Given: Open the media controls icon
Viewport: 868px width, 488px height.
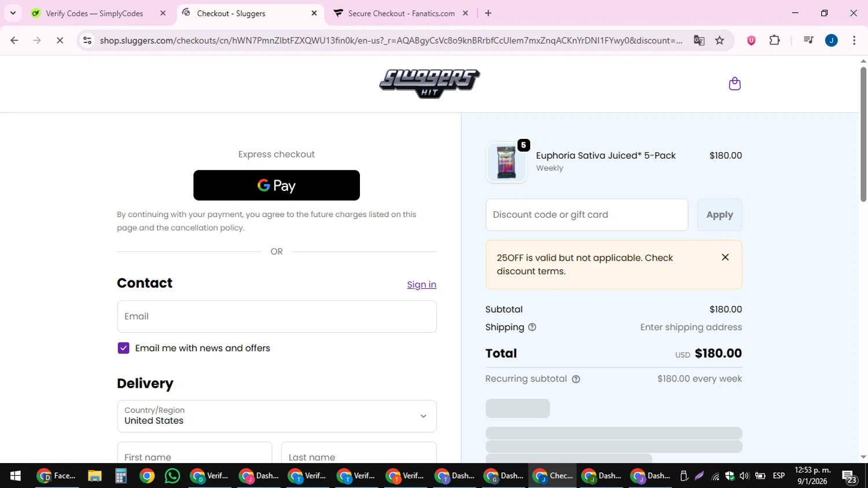Looking at the screenshot, I should 808,40.
